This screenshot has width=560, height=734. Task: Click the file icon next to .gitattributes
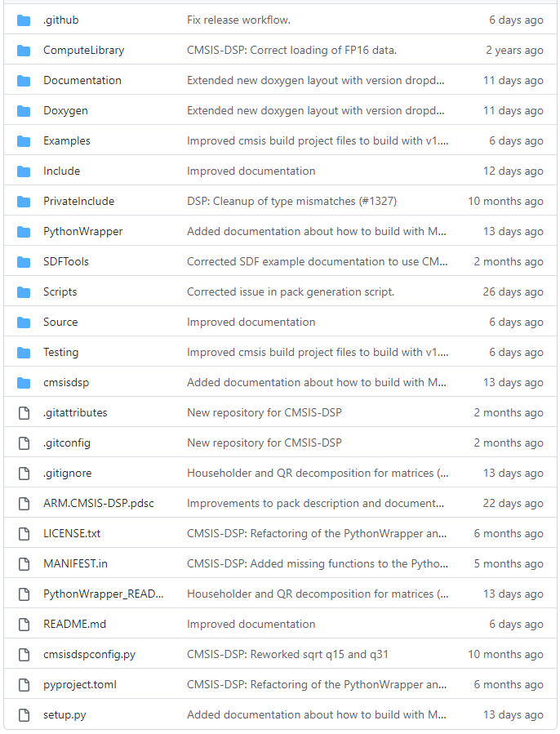[24, 412]
